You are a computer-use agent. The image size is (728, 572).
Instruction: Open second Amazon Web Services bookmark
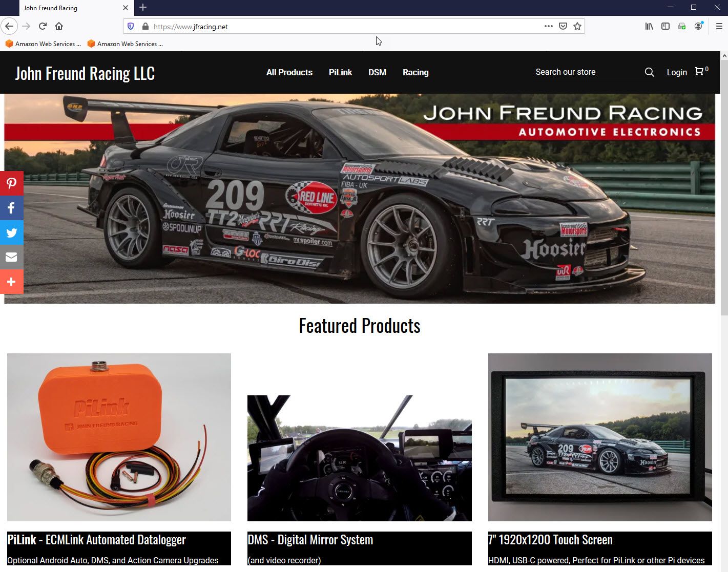coord(125,44)
